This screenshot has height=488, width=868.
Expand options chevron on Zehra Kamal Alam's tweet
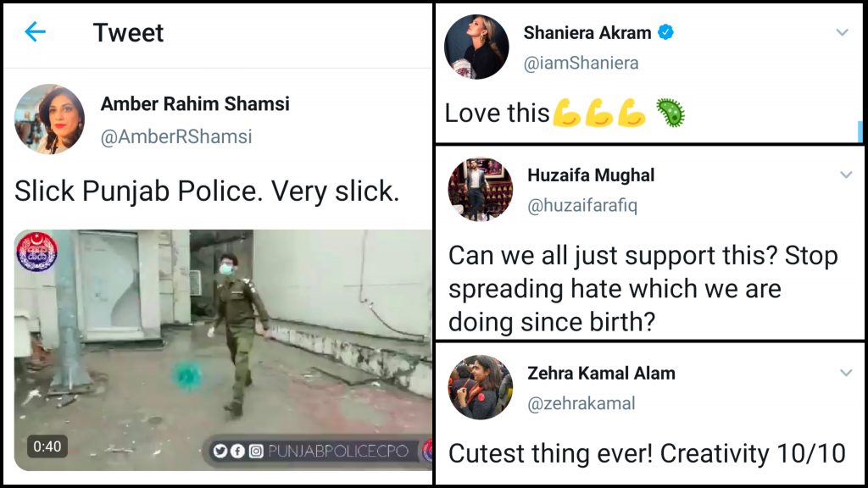pyautogui.click(x=846, y=373)
